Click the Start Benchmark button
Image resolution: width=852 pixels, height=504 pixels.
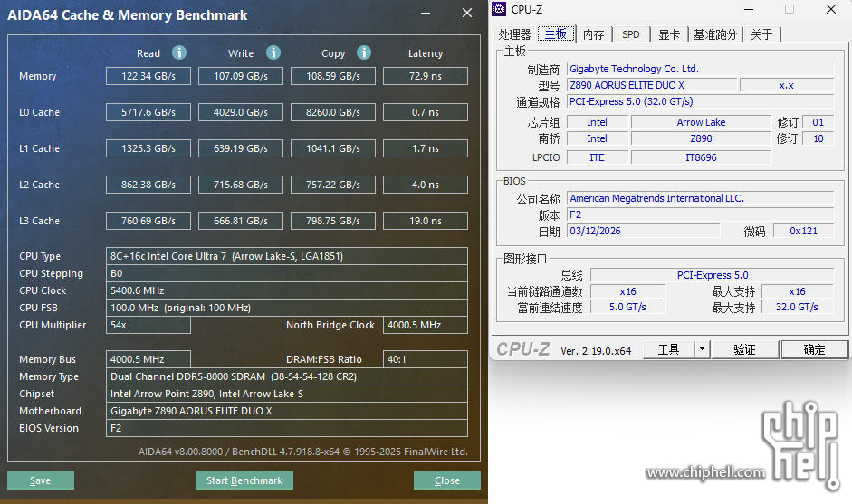point(244,480)
